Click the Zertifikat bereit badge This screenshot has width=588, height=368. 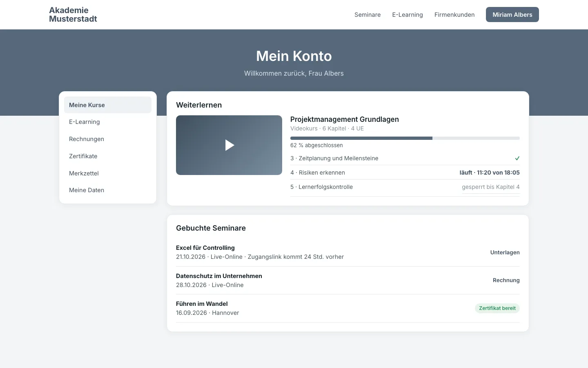(497, 308)
